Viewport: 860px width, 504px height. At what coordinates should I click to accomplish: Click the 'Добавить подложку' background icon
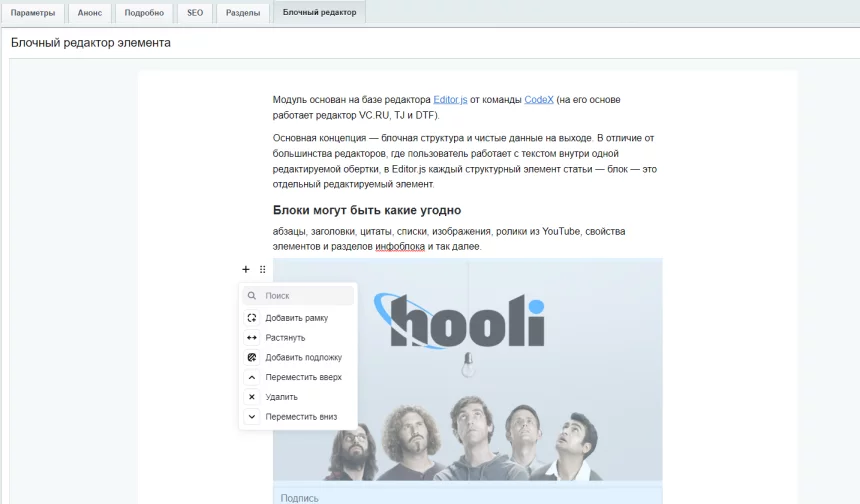(x=252, y=357)
